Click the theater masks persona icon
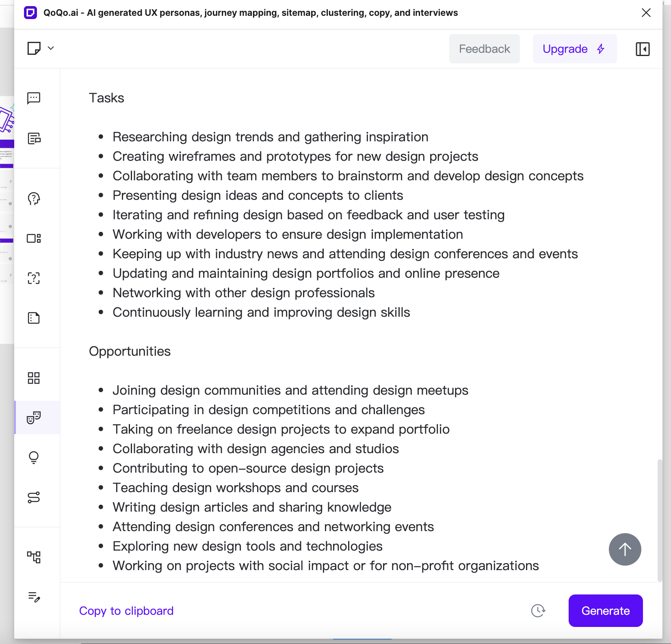671x644 pixels. (x=34, y=417)
